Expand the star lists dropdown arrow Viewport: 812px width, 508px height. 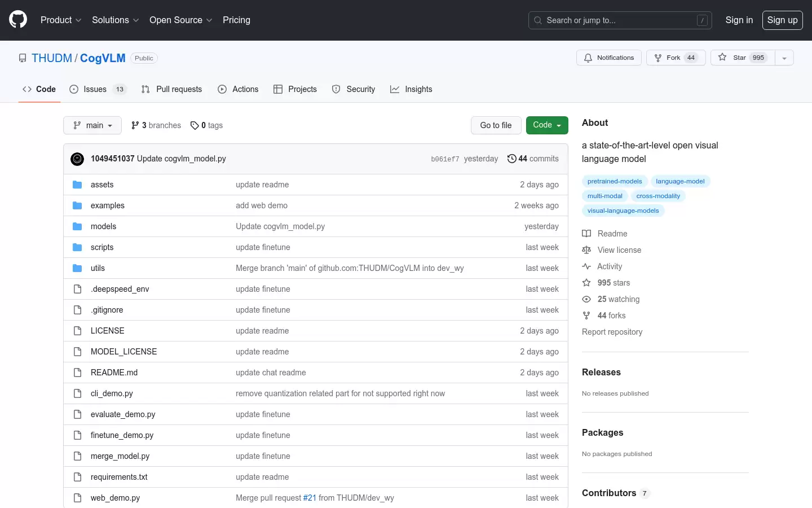click(784, 58)
